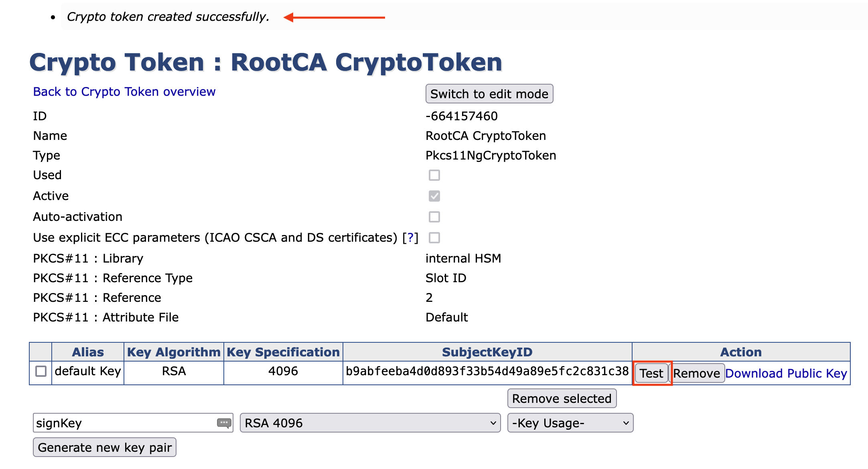Remove the default Key pair
Screen dimensions: 868x469
click(696, 373)
